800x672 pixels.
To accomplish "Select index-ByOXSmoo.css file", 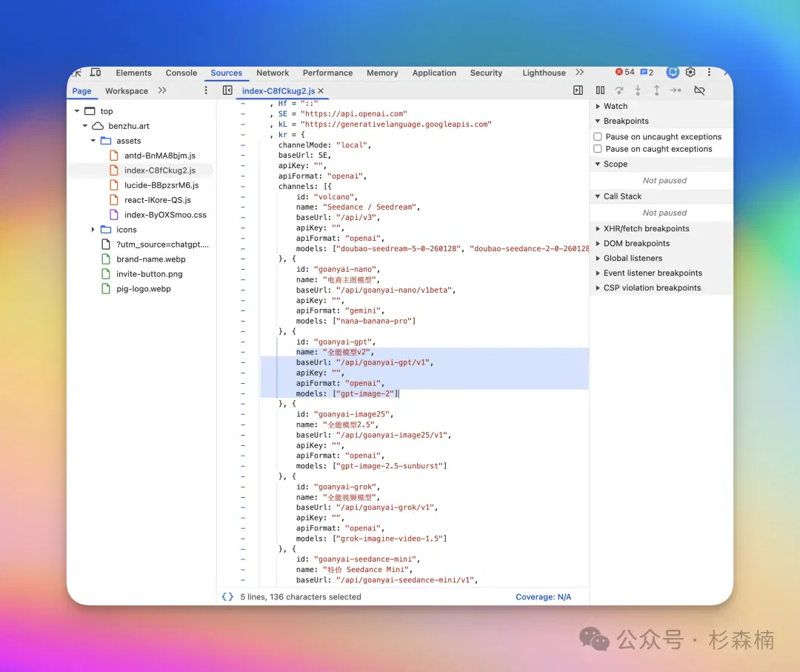I will pos(165,215).
